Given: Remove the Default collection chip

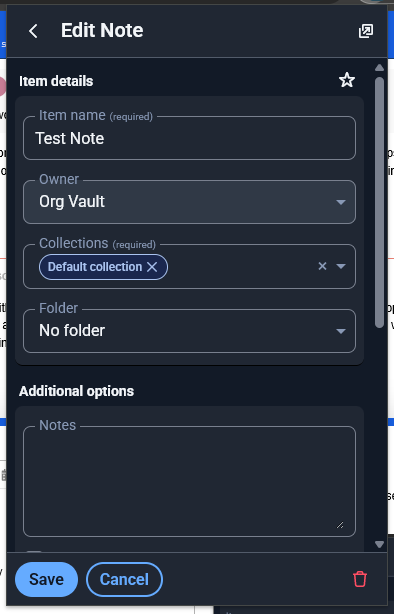Looking at the screenshot, I should [x=152, y=267].
